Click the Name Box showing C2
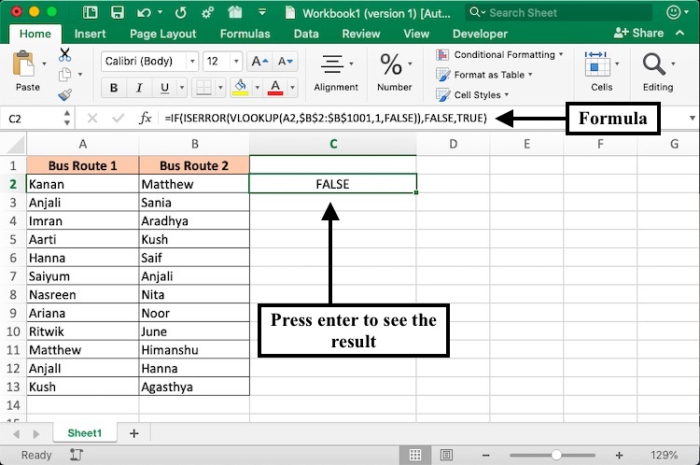The width and height of the screenshot is (700, 465). (x=32, y=119)
